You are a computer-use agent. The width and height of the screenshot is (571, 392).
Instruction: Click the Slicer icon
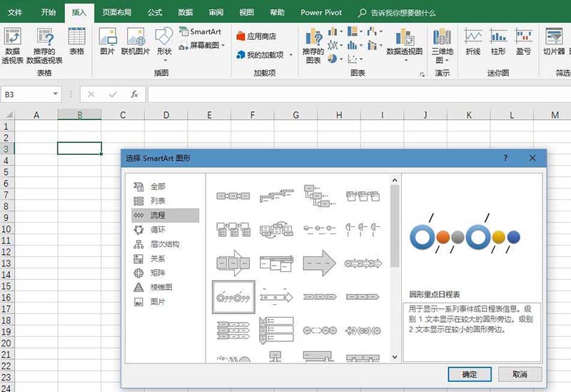pyautogui.click(x=554, y=41)
